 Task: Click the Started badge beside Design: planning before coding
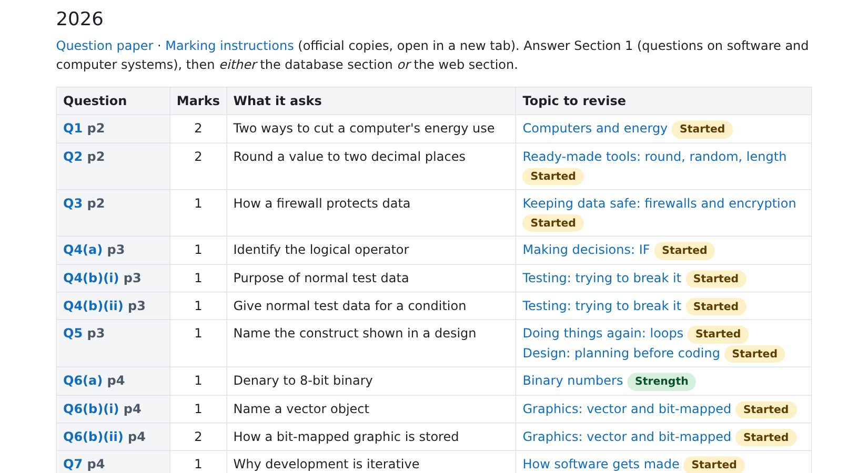tap(754, 354)
